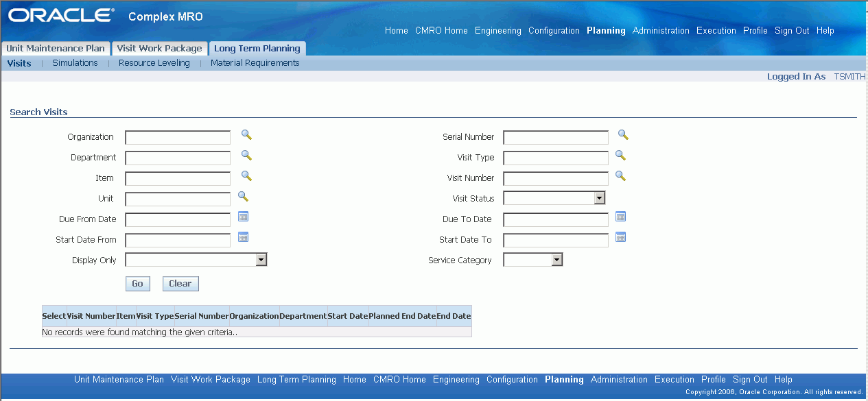
Task: Open the Material Requirements subtab
Action: pyautogui.click(x=255, y=63)
